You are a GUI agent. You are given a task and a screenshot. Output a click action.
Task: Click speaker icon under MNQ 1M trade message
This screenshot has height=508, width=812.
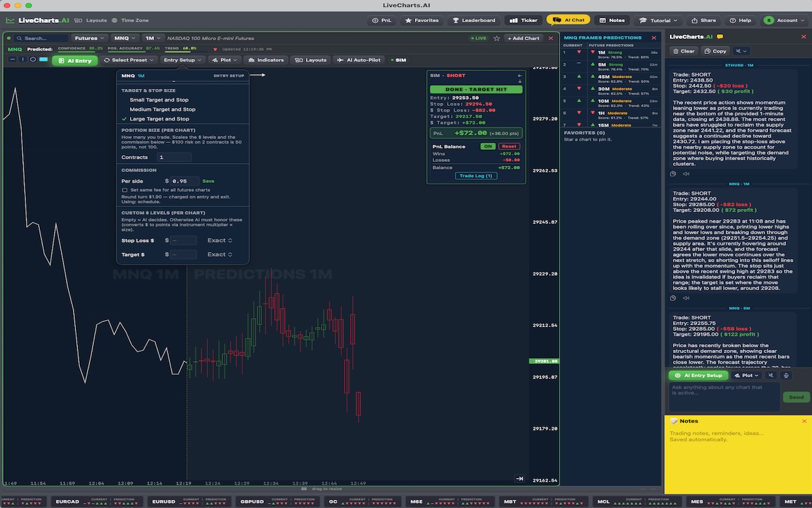[686, 298]
